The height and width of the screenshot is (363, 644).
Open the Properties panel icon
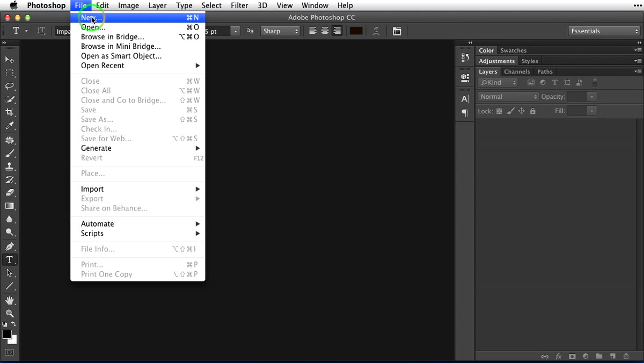[x=465, y=78]
